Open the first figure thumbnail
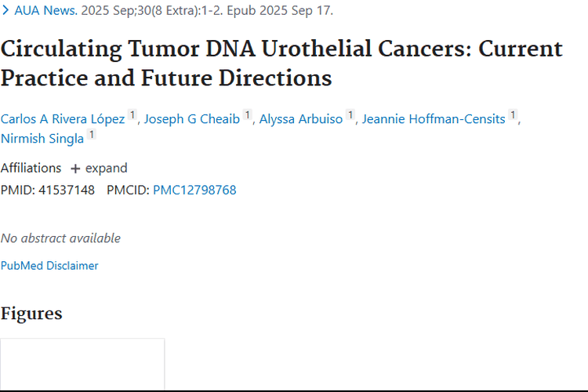 82,365
